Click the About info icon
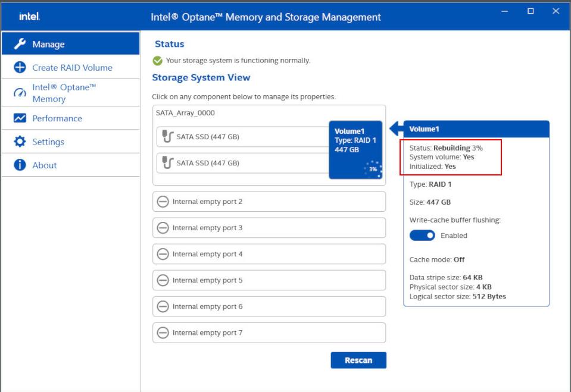The image size is (571, 392). (20, 165)
